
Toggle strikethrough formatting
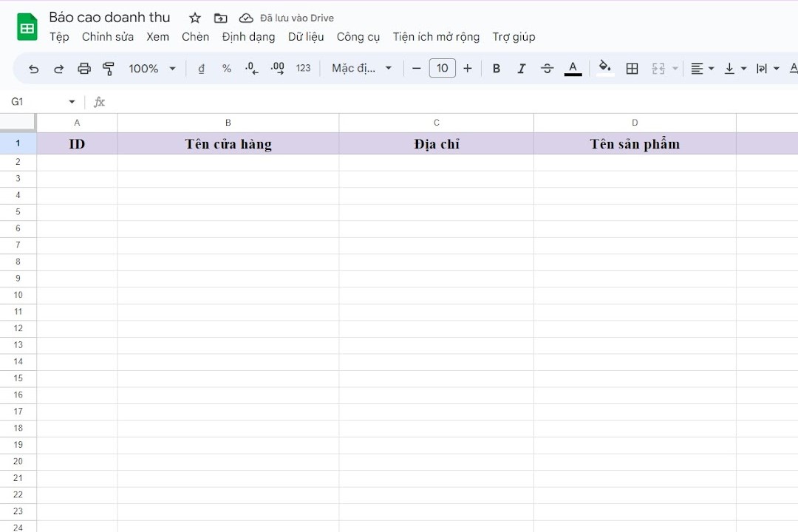click(x=547, y=68)
